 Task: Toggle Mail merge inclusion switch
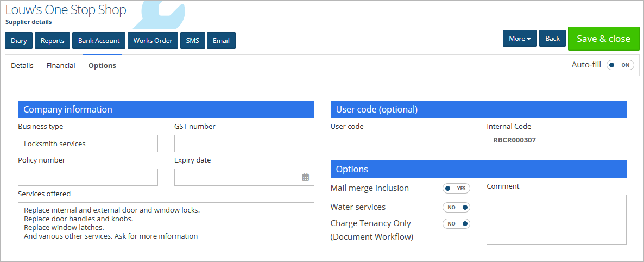tap(456, 189)
